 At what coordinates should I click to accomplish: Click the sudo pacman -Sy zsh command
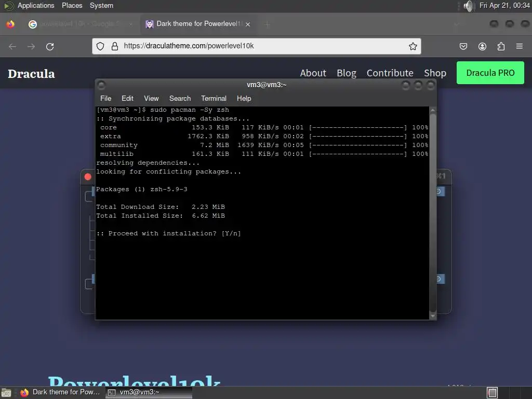190,110
